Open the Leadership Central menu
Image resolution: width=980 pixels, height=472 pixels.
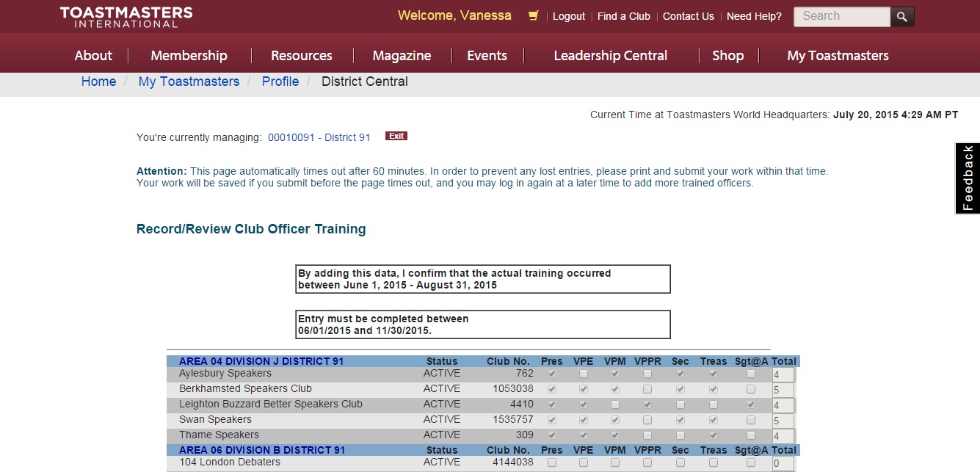click(610, 56)
